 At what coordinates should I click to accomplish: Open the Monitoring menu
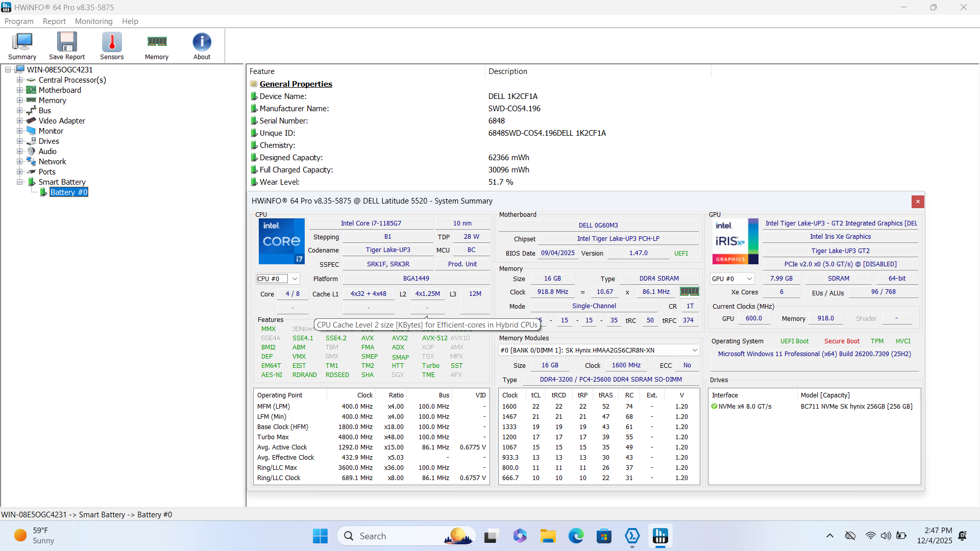[x=93, y=21]
